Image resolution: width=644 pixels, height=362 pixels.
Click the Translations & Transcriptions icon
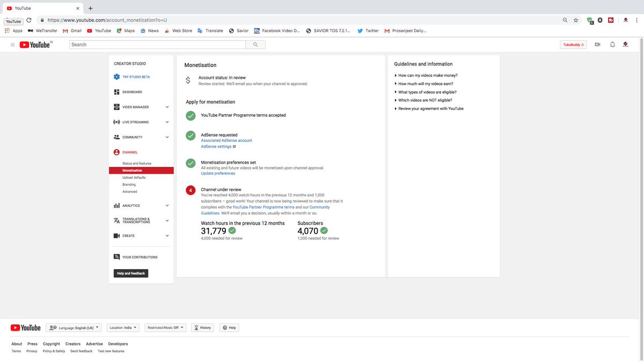pos(116,220)
